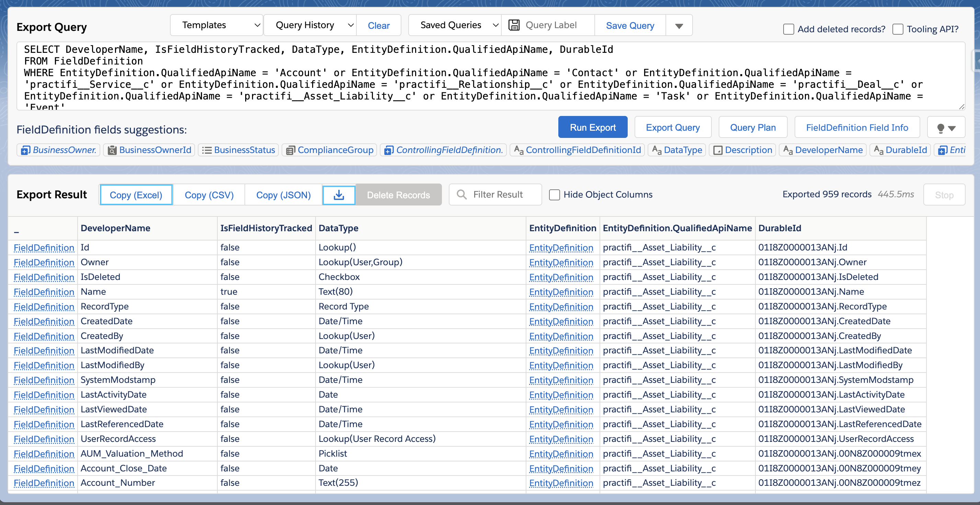The image size is (980, 505).
Task: Click the EntityDefinition.QualifiedApiName column header
Action: point(677,228)
